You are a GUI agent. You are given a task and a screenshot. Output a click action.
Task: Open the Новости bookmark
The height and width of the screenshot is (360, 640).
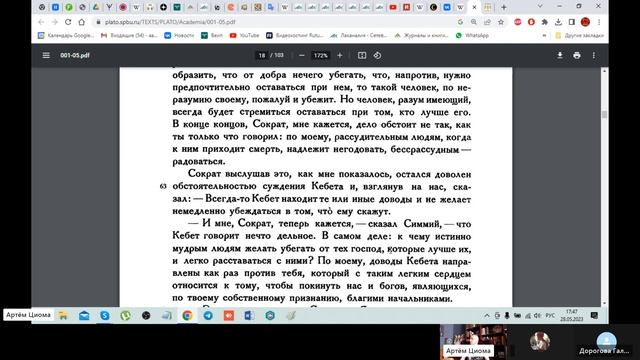[179, 36]
